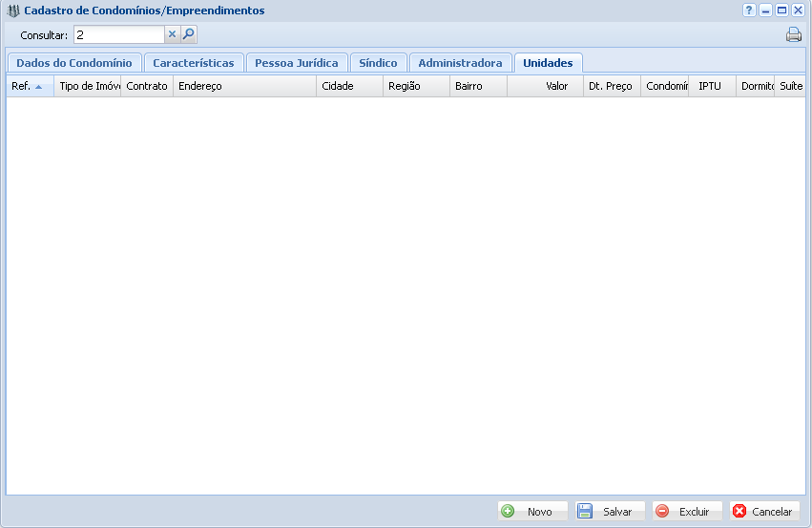Open the Características tab
Viewport: 812px width, 528px height.
[x=194, y=63]
